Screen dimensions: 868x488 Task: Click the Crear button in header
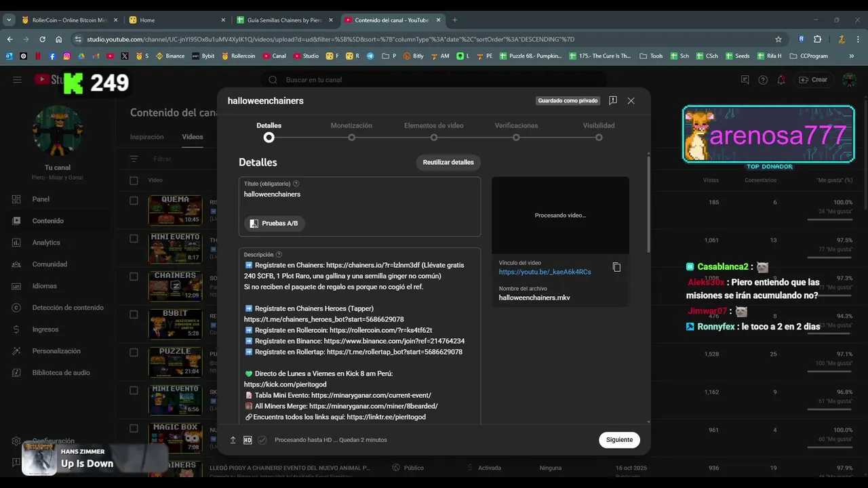(813, 80)
